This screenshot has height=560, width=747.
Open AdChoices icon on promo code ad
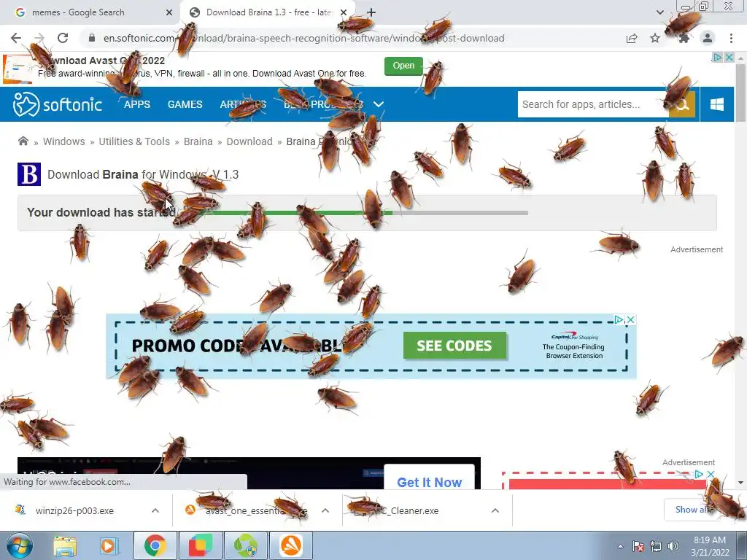pos(619,319)
